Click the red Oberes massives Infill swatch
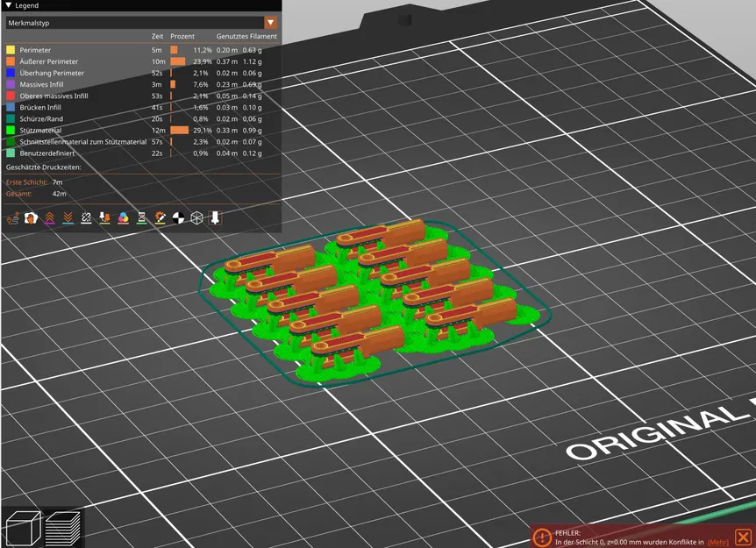The width and height of the screenshot is (756, 548). pos(11,96)
